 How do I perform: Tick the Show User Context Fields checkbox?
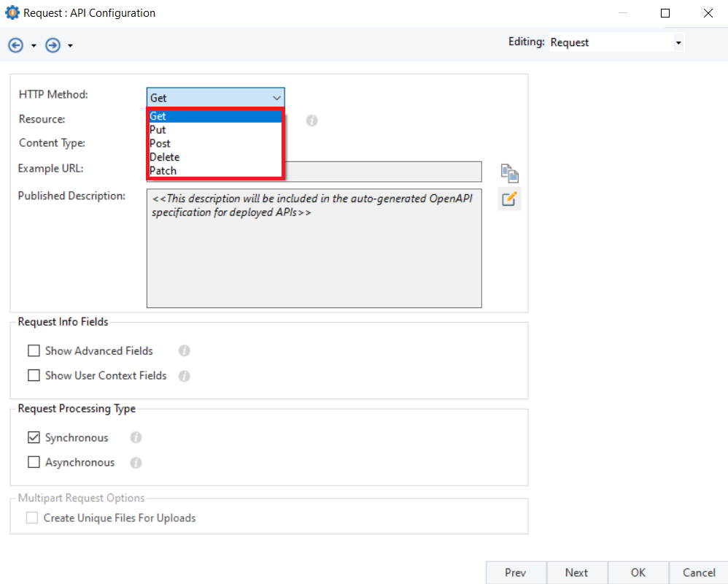[x=34, y=376]
